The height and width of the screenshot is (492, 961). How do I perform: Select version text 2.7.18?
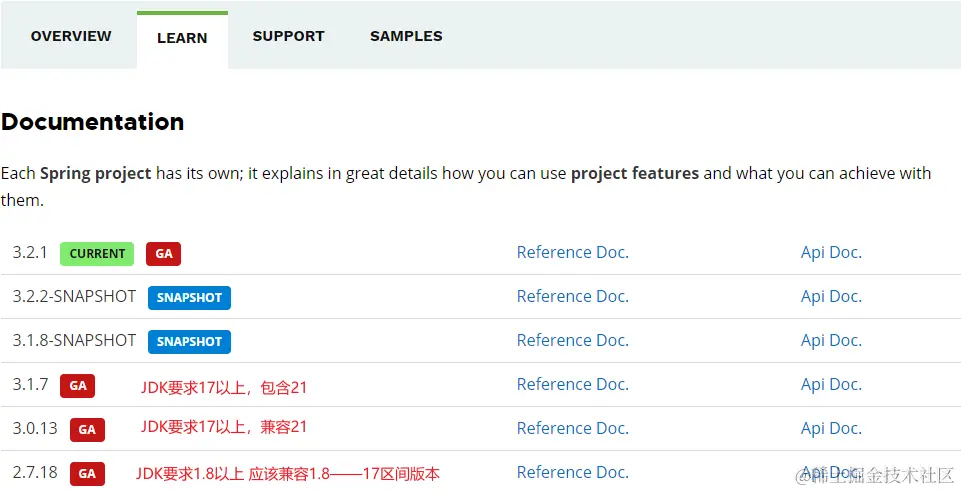click(x=35, y=472)
